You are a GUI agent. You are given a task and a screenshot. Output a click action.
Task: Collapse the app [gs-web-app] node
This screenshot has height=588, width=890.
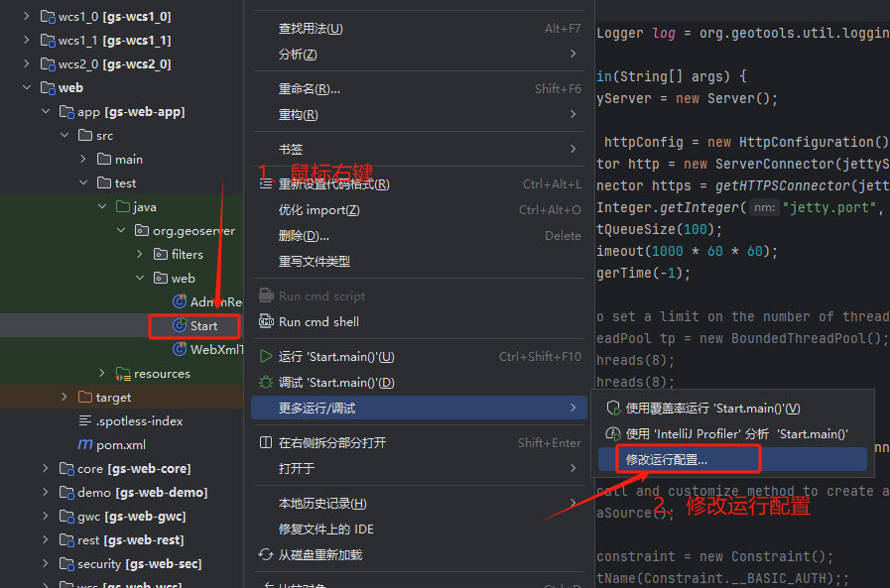coord(46,112)
